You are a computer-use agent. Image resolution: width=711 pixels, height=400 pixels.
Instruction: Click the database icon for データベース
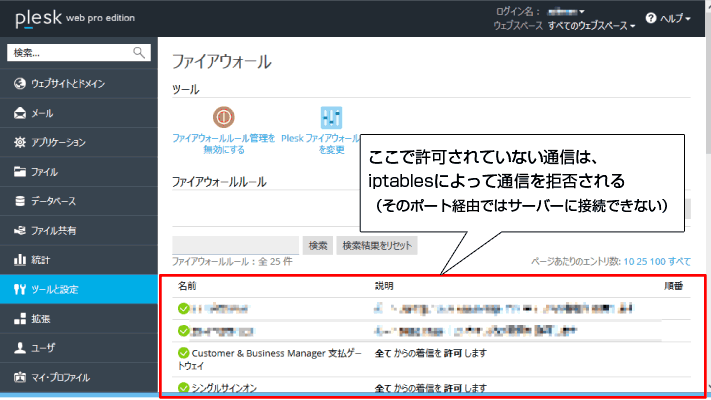click(x=19, y=201)
